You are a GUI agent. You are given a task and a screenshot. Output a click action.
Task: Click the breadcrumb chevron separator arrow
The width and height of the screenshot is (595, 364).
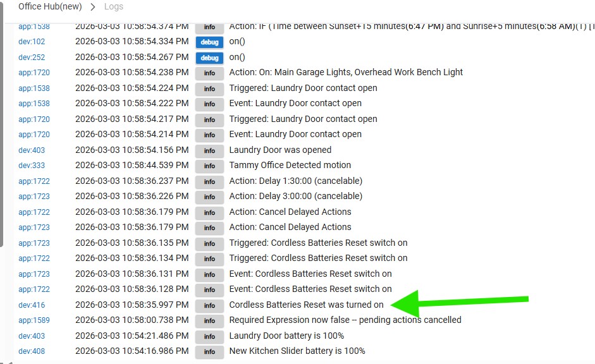[93, 7]
